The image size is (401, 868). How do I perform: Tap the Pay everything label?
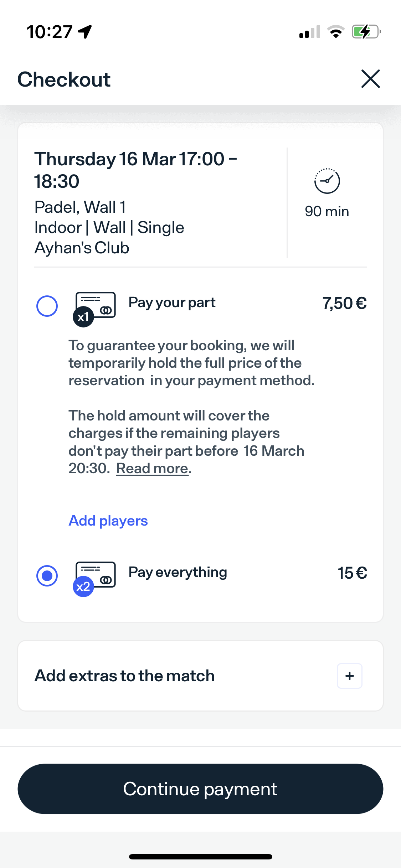(x=178, y=573)
